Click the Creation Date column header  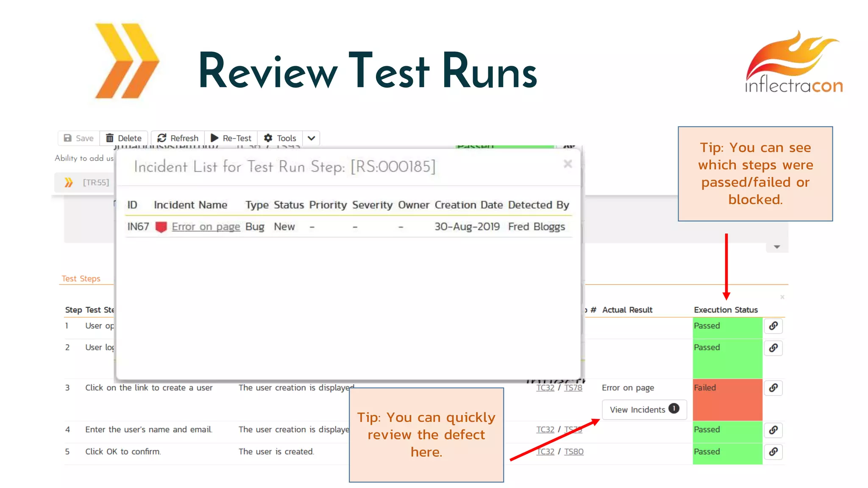click(x=469, y=205)
